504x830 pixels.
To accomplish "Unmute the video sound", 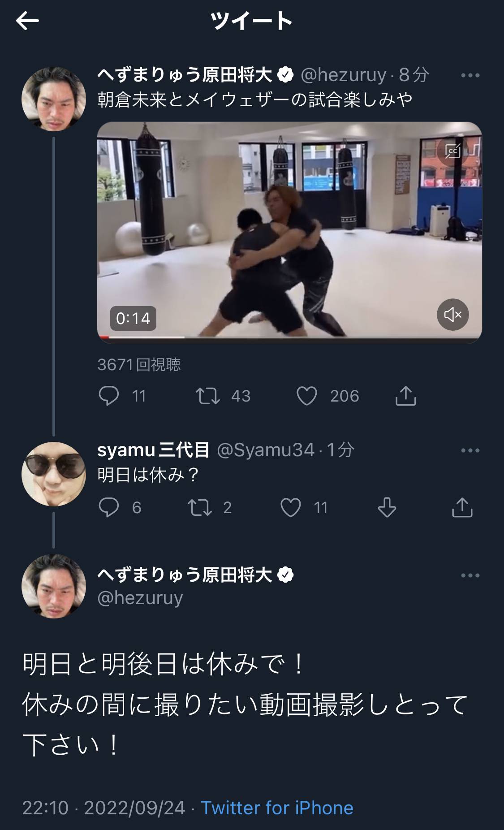I will (452, 315).
